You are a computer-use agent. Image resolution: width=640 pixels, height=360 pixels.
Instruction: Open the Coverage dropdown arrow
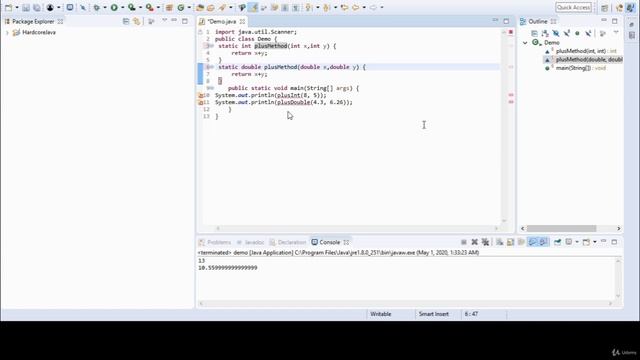click(x=140, y=7)
